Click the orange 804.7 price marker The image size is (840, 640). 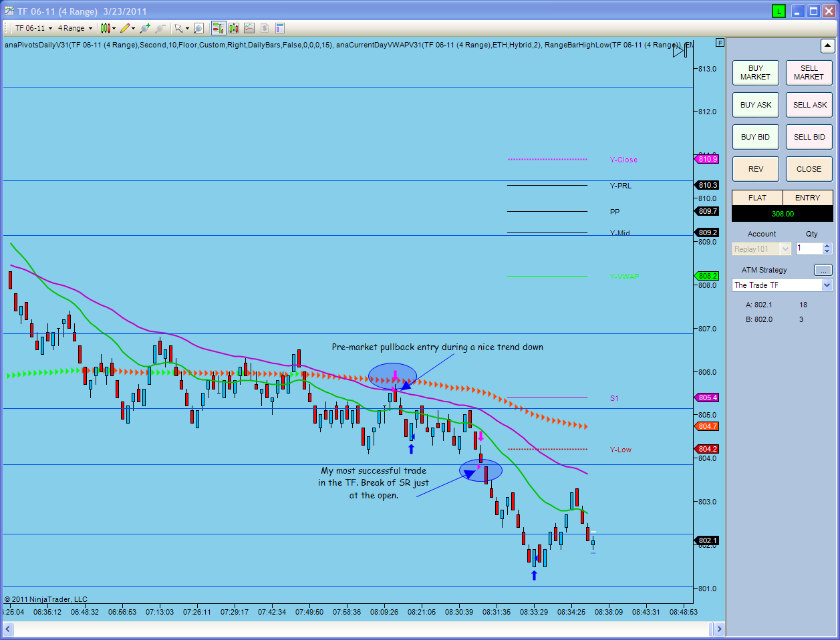[707, 426]
